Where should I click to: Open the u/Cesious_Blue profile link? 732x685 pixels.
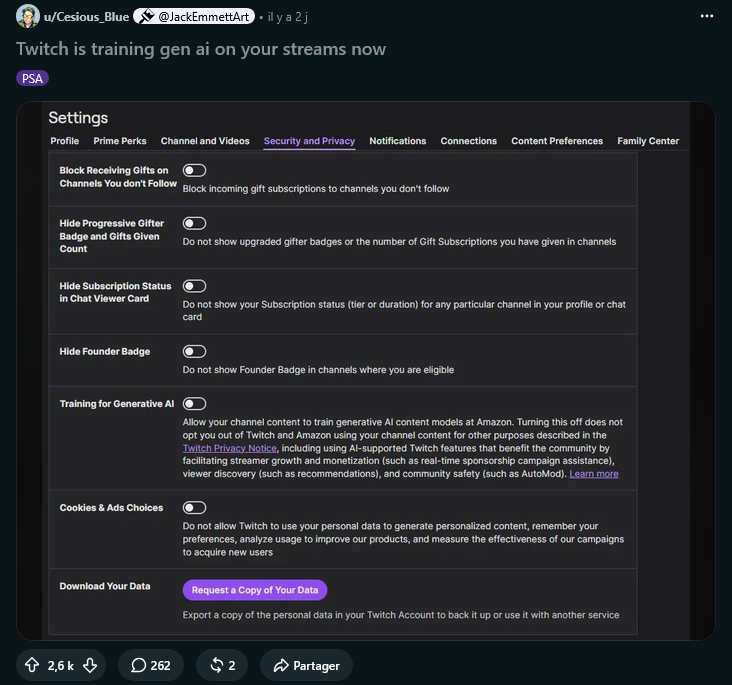pyautogui.click(x=86, y=17)
